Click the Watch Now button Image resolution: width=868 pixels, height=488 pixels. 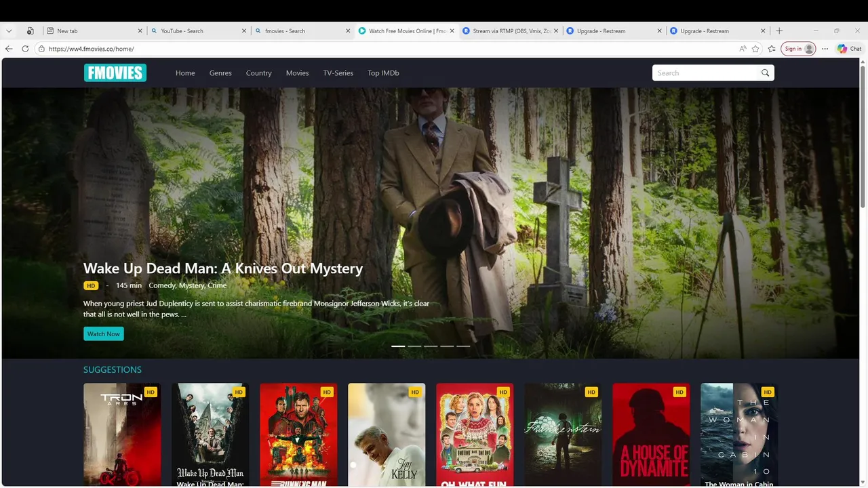click(104, 333)
